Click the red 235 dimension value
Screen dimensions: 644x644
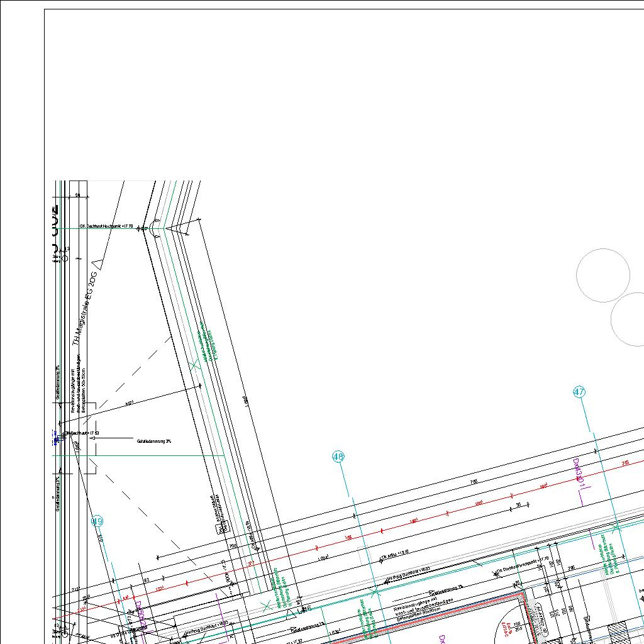(625, 463)
